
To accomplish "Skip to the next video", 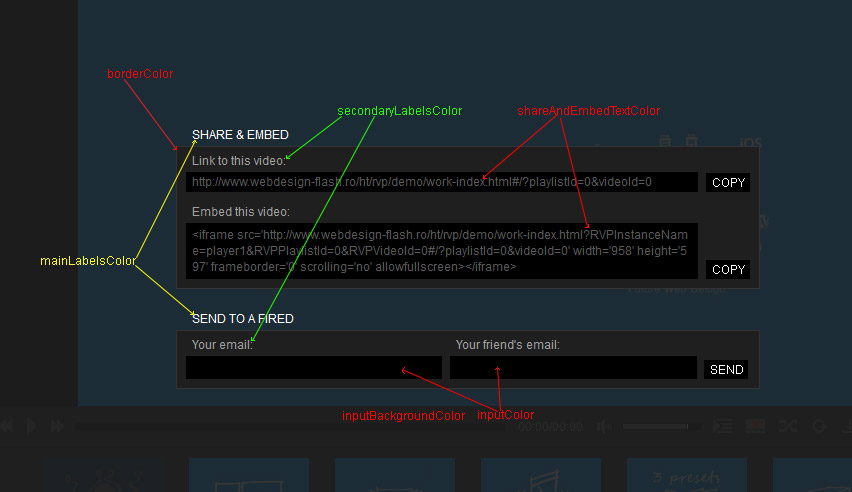I will pos(57,426).
